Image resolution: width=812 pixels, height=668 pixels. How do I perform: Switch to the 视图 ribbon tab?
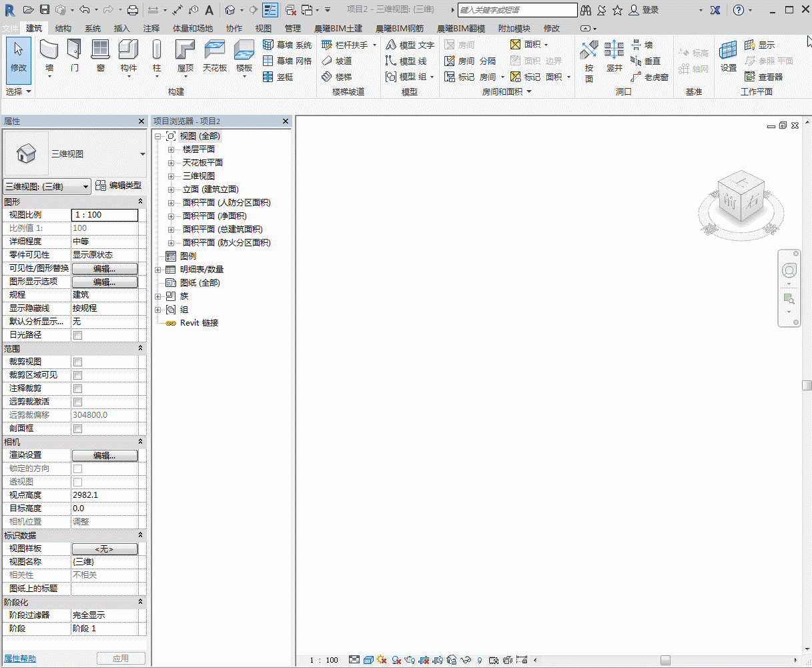point(264,29)
